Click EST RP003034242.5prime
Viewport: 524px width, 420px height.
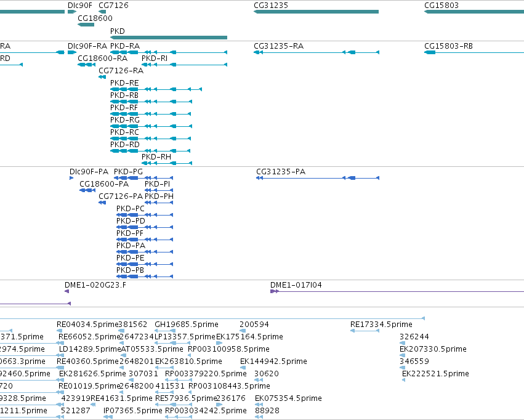click(206, 411)
